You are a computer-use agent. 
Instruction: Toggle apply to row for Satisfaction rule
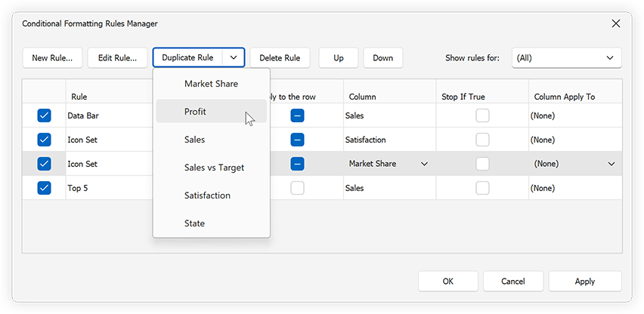coord(298,140)
